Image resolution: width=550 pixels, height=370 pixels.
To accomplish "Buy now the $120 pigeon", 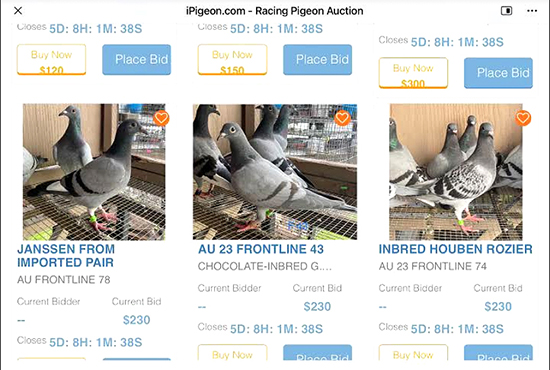I will 52,60.
